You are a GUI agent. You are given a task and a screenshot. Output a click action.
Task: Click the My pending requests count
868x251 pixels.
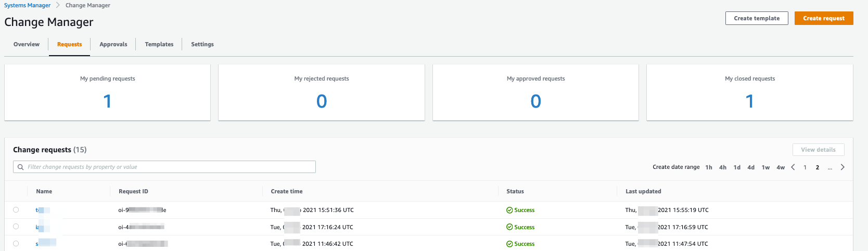107,101
